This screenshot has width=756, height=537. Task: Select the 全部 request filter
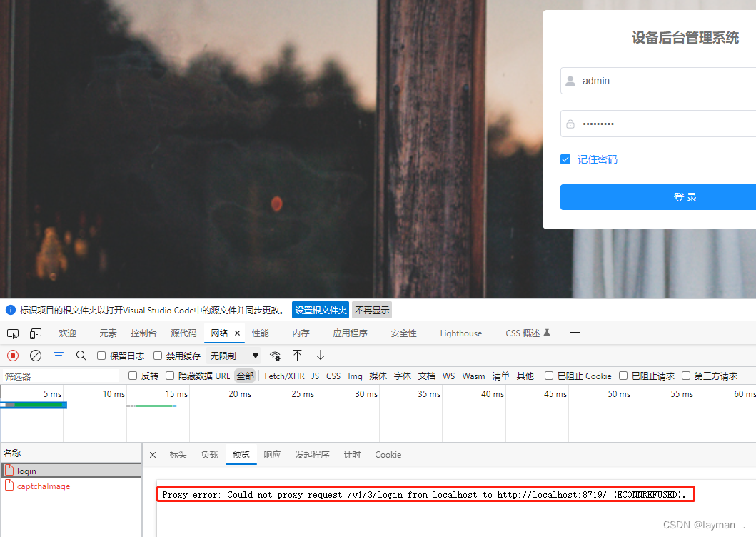click(245, 376)
